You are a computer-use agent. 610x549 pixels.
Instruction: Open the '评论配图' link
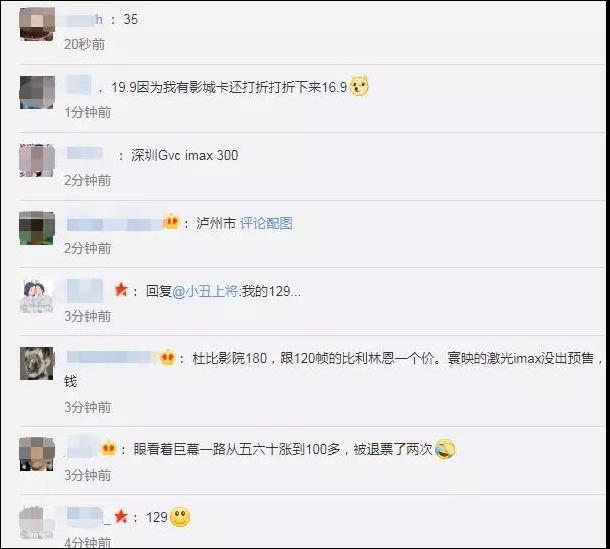tap(266, 223)
